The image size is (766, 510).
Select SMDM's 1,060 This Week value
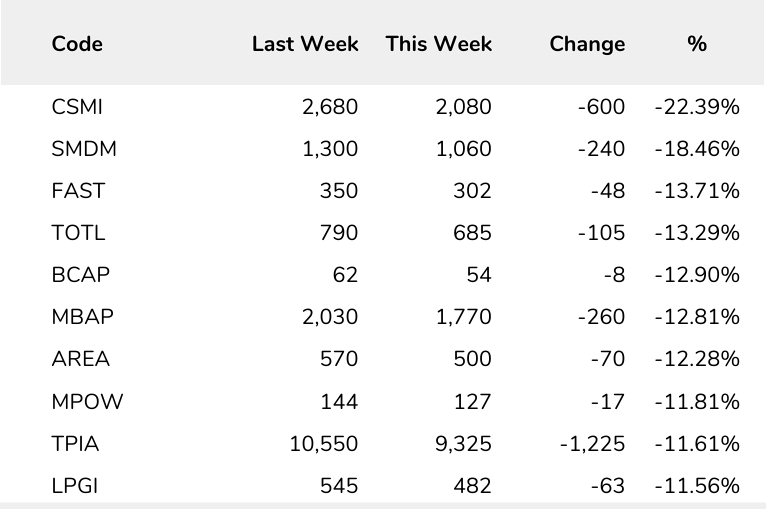[463, 149]
